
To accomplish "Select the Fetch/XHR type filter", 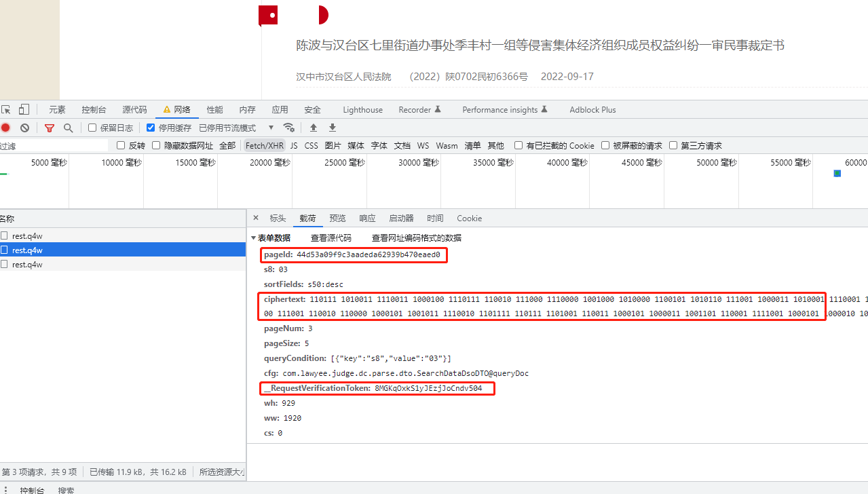I will tap(265, 145).
